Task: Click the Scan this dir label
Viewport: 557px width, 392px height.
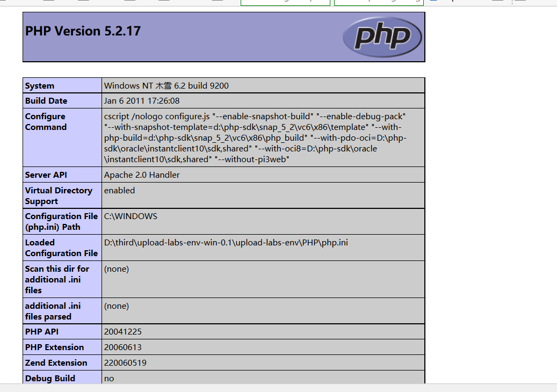Action: point(57,279)
